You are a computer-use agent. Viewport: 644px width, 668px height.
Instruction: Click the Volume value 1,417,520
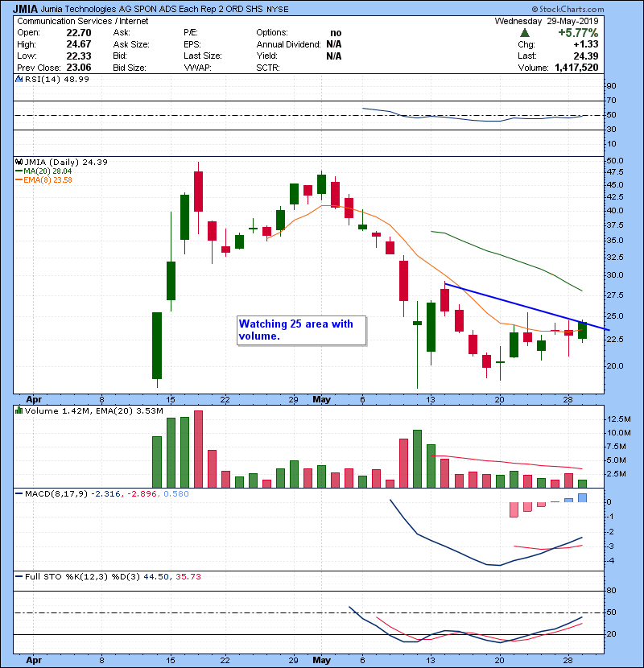576,68
